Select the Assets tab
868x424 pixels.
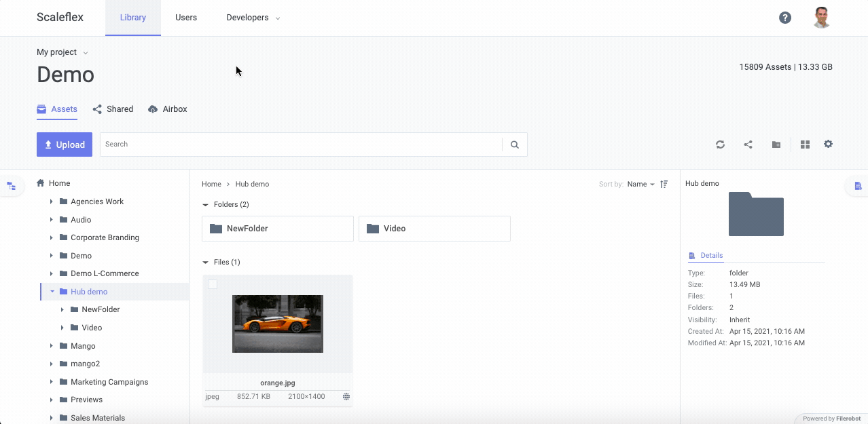pos(57,109)
